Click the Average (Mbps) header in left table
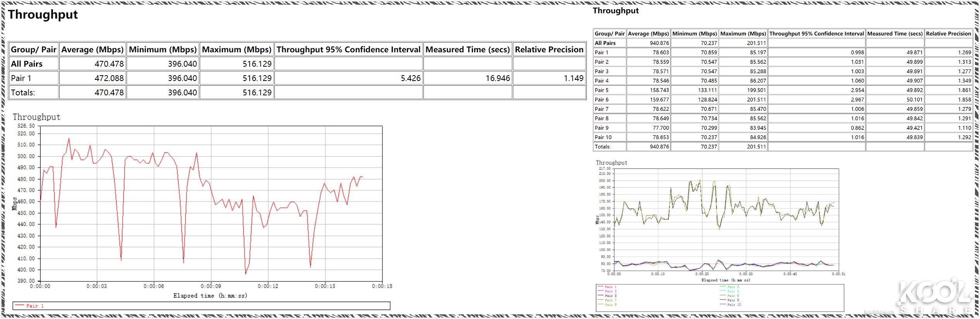 pos(92,50)
